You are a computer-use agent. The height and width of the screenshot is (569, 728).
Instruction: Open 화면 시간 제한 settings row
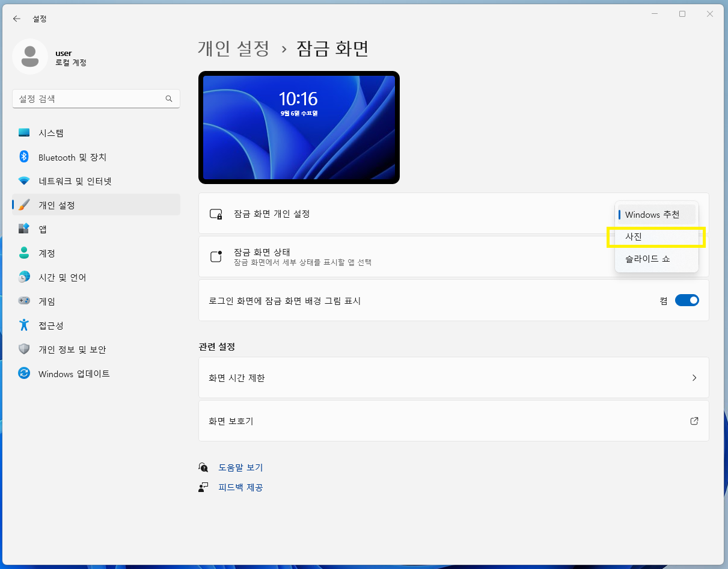point(454,378)
